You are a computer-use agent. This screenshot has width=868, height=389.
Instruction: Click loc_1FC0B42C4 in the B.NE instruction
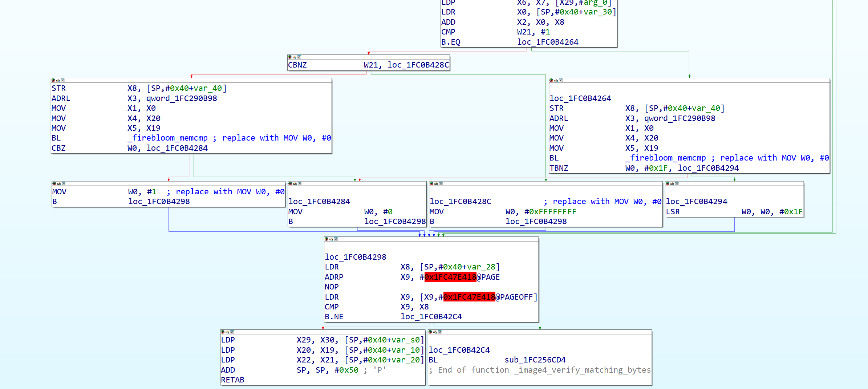click(431, 317)
